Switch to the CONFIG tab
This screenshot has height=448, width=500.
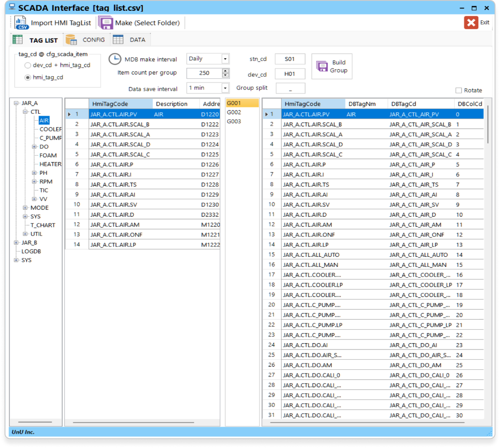click(x=93, y=40)
